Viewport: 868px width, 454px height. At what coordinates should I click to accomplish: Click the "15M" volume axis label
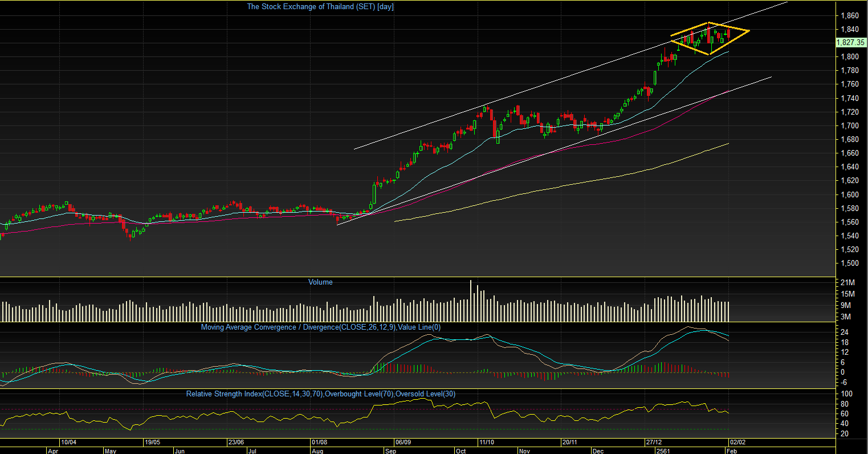point(848,294)
